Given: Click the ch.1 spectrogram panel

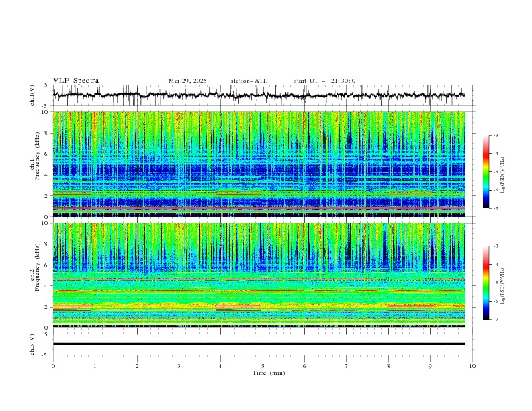Looking at the screenshot, I should pyautogui.click(x=259, y=164).
